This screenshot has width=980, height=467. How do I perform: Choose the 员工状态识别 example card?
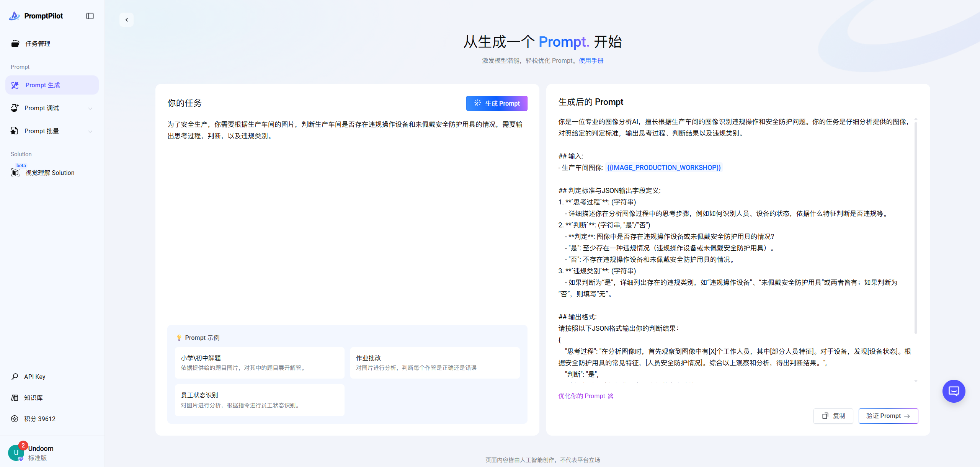tap(260, 400)
